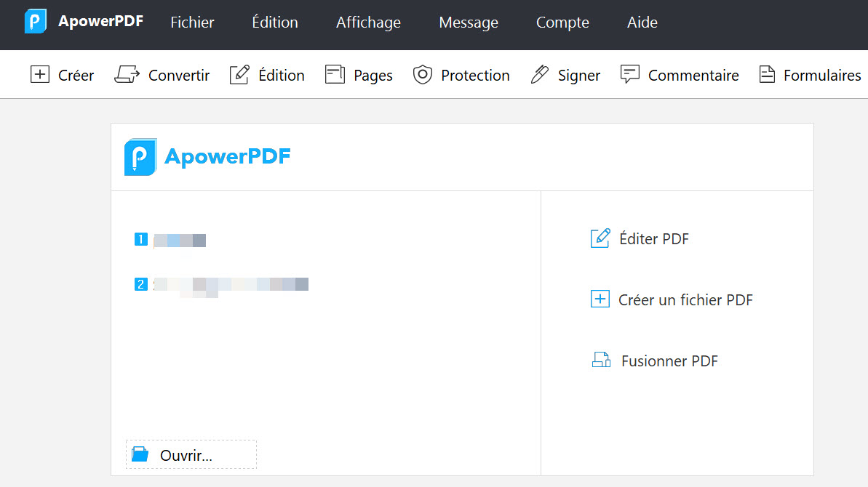Open the Fichier menu
Screen dimensions: 868x487
pos(192,23)
